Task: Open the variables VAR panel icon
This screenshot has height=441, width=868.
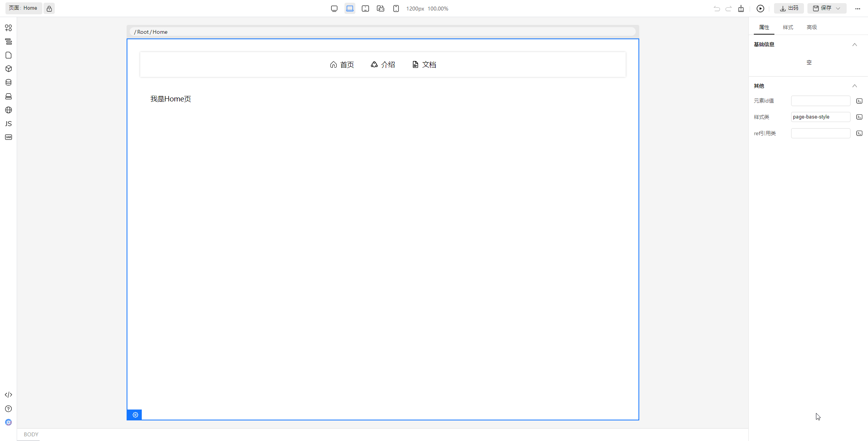Action: point(9,137)
